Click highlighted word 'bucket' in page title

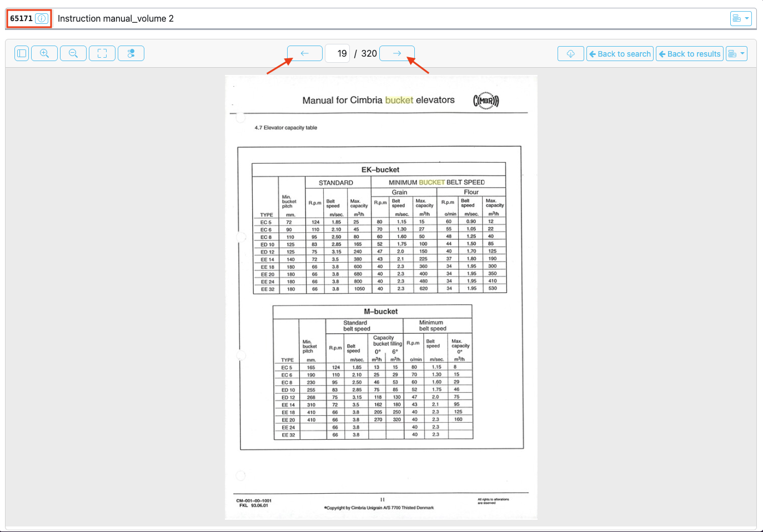click(x=399, y=100)
